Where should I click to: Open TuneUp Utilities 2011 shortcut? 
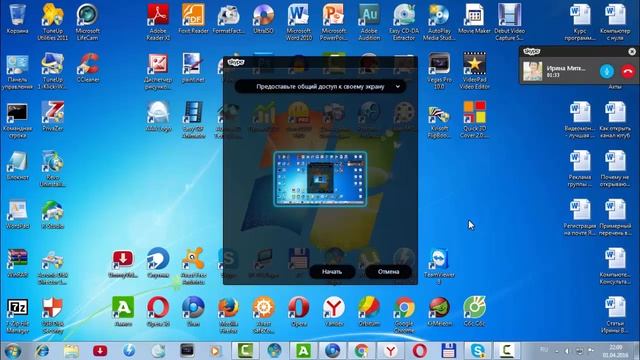point(53,22)
